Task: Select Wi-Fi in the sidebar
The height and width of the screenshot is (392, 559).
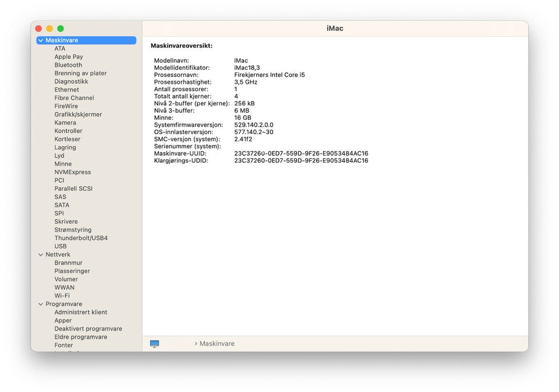Action: click(62, 295)
